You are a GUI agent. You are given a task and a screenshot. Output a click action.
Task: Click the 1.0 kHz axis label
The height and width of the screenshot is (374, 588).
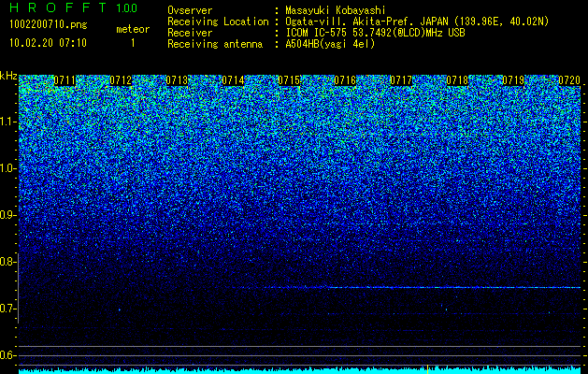point(7,168)
